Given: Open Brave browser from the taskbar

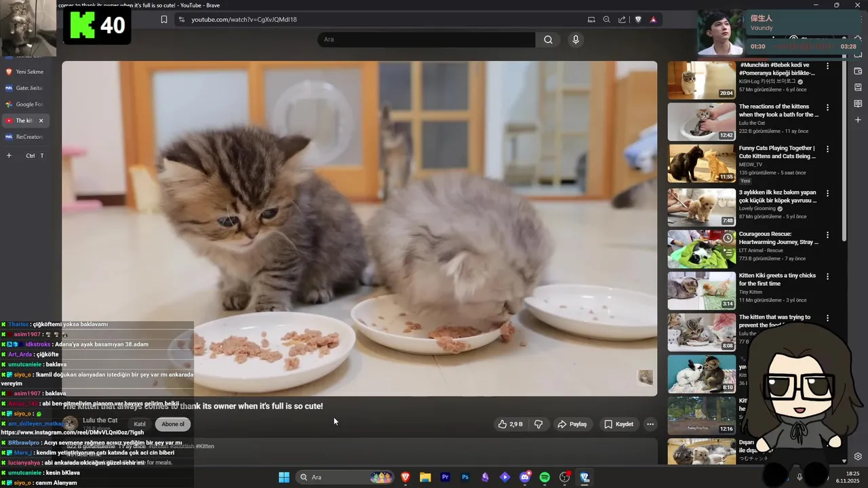Looking at the screenshot, I should pos(406,477).
